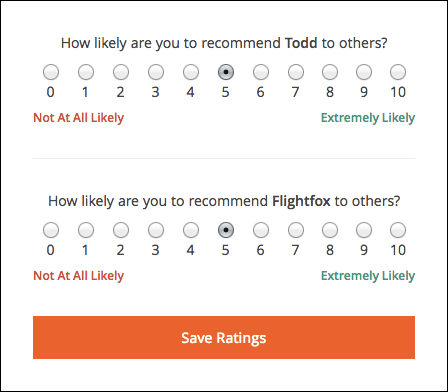Select rating 5 for Todd

[226, 72]
